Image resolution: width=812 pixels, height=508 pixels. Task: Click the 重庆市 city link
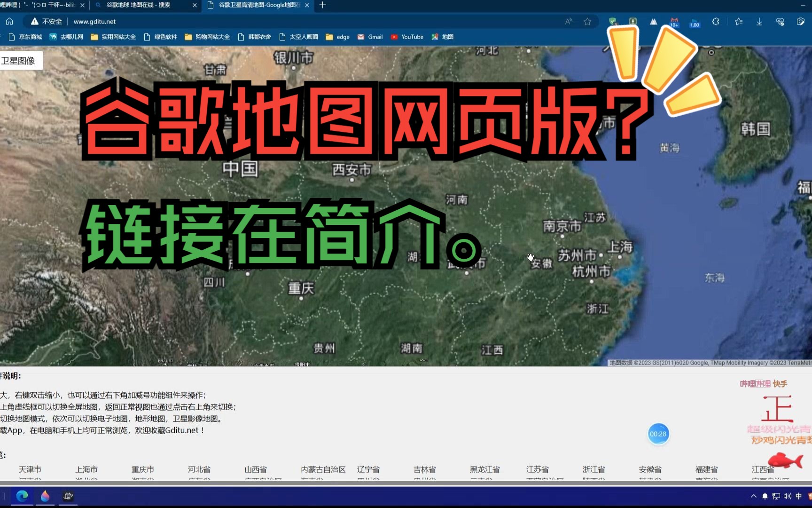tap(143, 469)
